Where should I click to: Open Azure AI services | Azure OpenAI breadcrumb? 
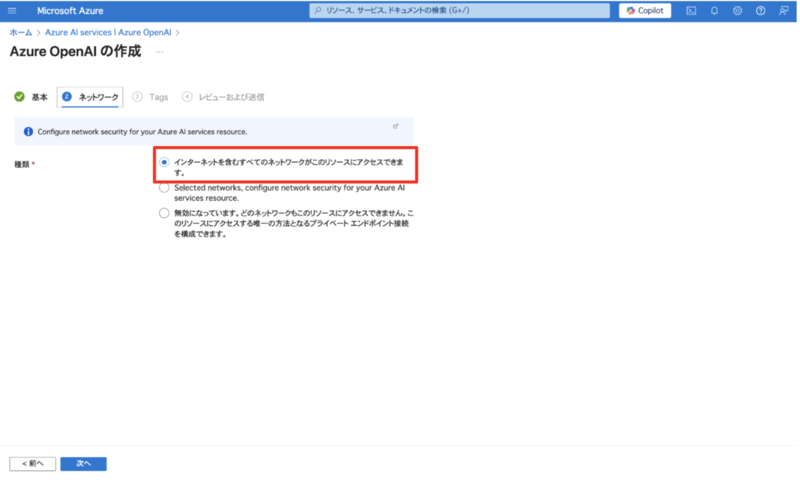(x=108, y=33)
